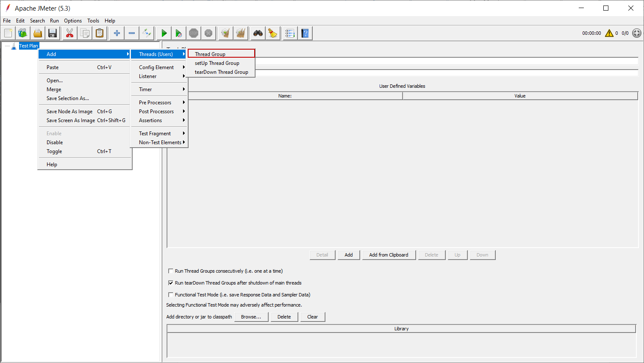Select Merge in the context menu
Image resolution: width=644 pixels, height=363 pixels.
point(85,89)
